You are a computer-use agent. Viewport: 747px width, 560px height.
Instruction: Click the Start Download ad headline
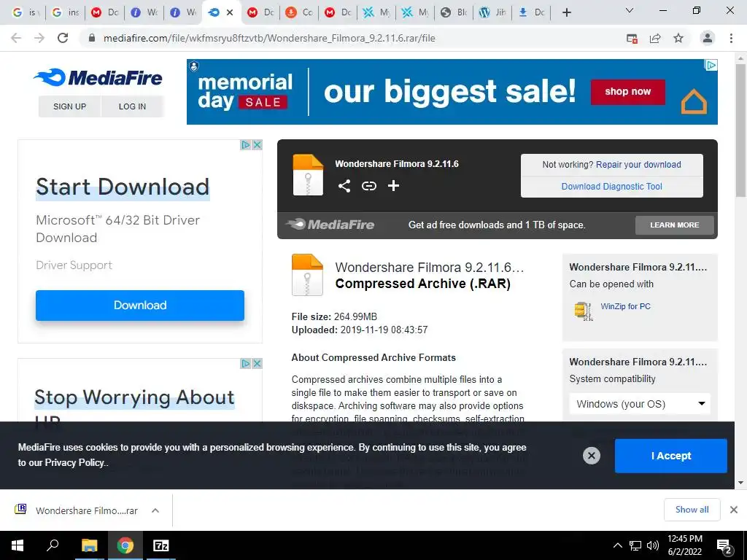click(123, 187)
